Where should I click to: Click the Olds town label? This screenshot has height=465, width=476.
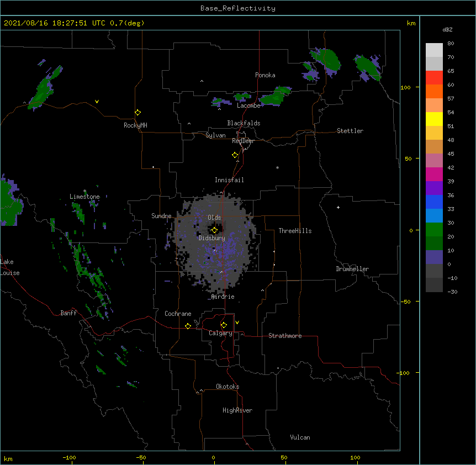[214, 218]
